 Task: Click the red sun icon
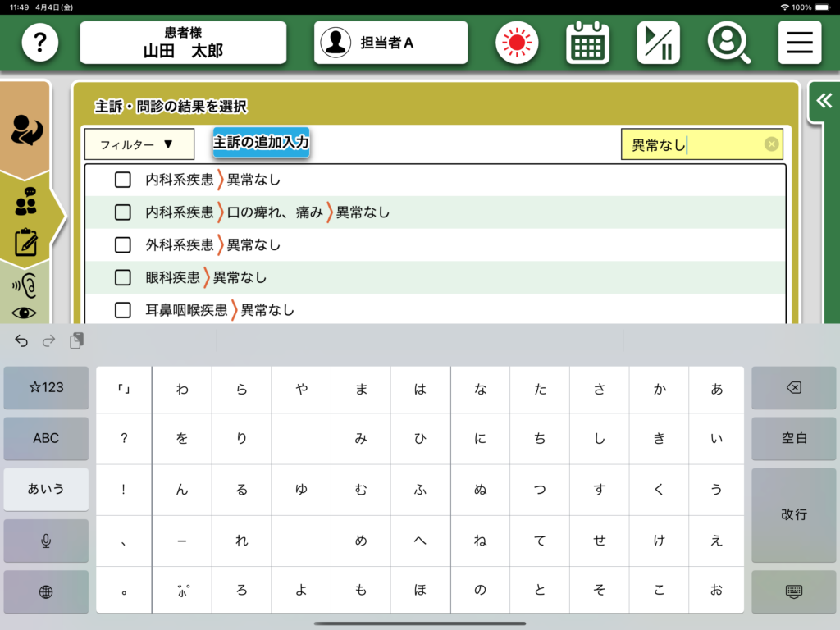[517, 43]
